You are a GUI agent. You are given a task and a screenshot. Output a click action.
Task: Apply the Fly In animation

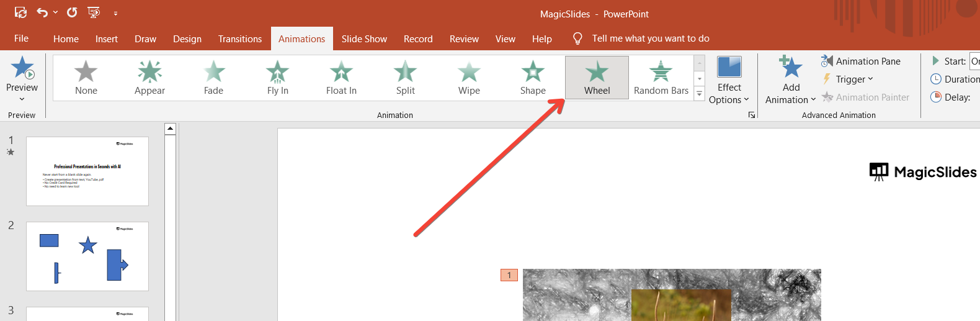[x=277, y=78]
